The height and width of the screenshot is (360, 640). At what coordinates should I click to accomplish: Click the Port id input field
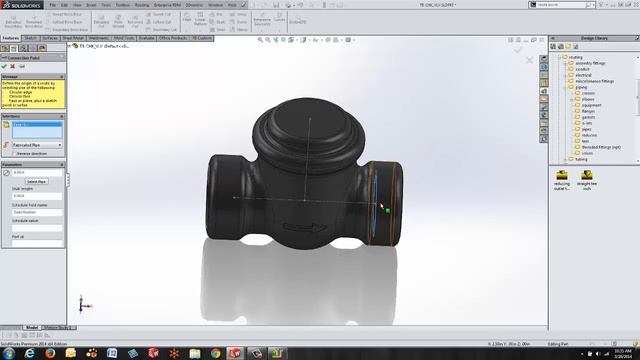[37, 243]
